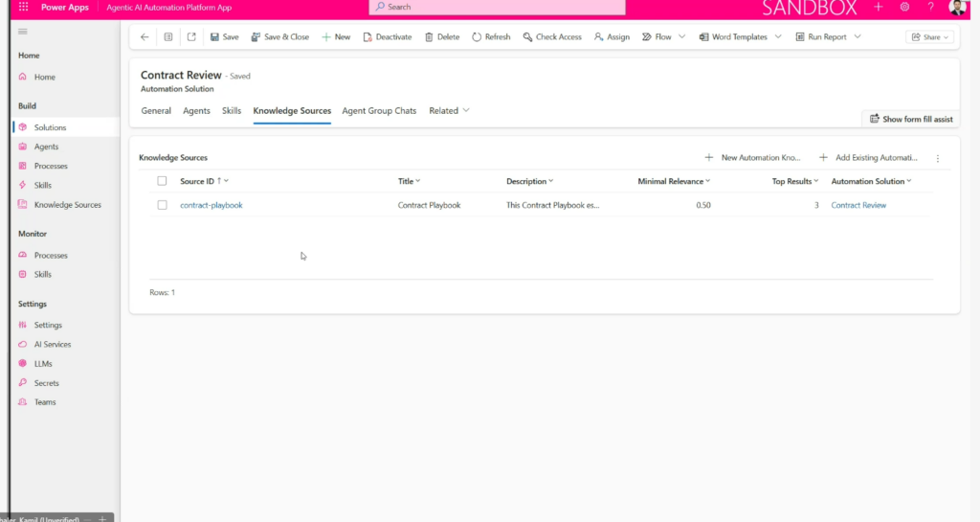Open the Minimal Relevance column menu
Screen dimensions: 980x522
[674, 181]
